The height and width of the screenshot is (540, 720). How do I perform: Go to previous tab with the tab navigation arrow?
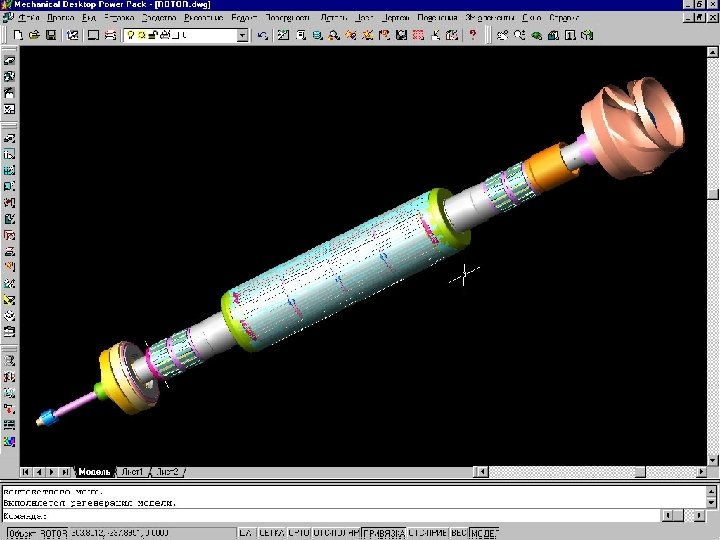click(39, 472)
